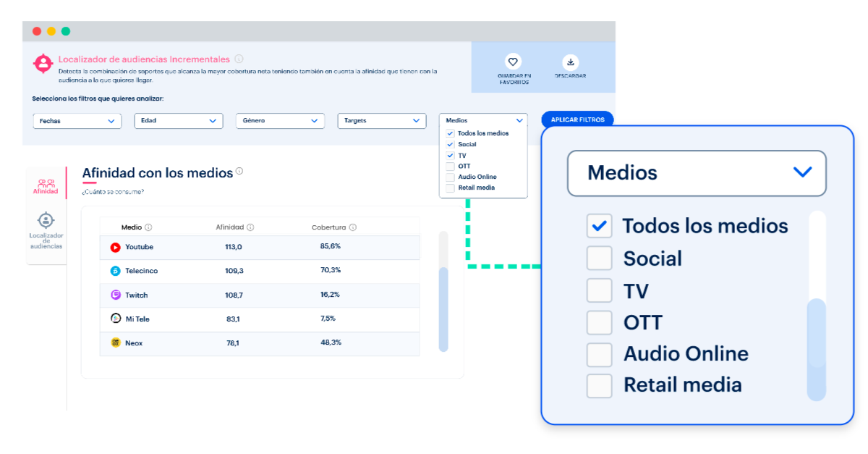Click coverage value 48,3%

tap(331, 342)
